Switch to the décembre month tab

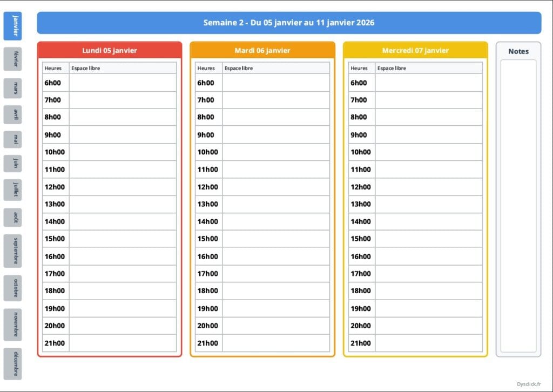(13, 363)
